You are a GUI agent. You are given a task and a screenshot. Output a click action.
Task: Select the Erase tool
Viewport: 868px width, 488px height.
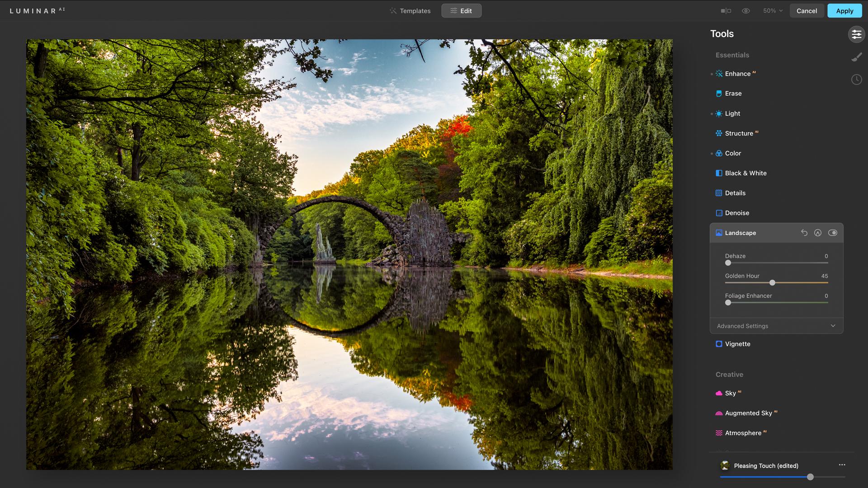point(733,93)
